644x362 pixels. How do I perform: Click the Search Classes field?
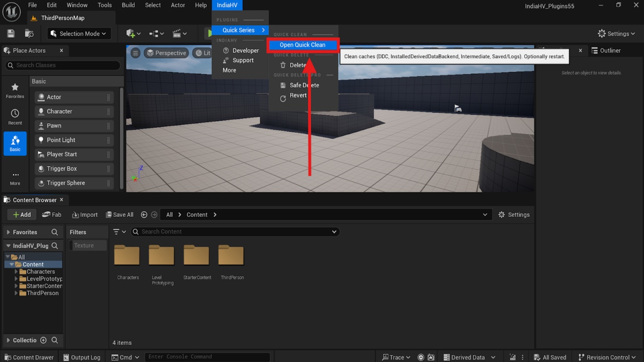click(63, 65)
